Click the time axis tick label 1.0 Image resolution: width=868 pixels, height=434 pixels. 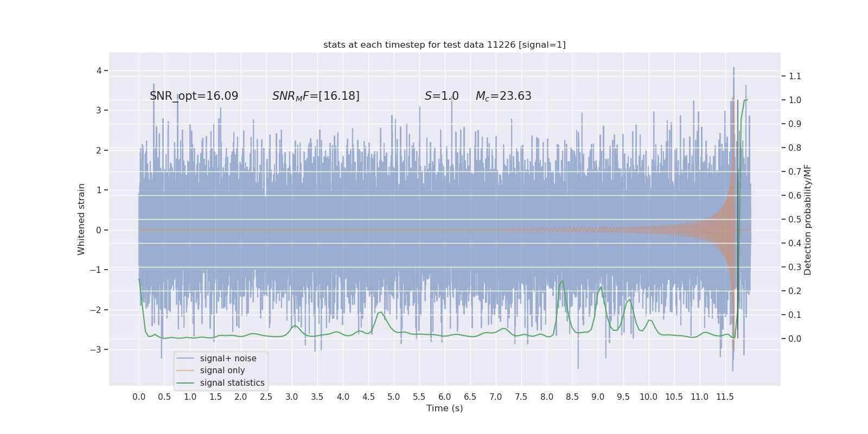pos(190,397)
